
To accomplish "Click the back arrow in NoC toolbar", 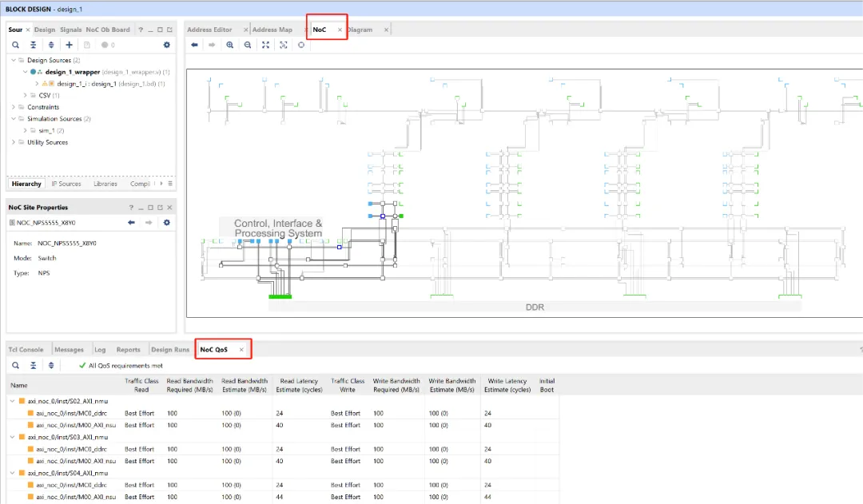I will [194, 46].
